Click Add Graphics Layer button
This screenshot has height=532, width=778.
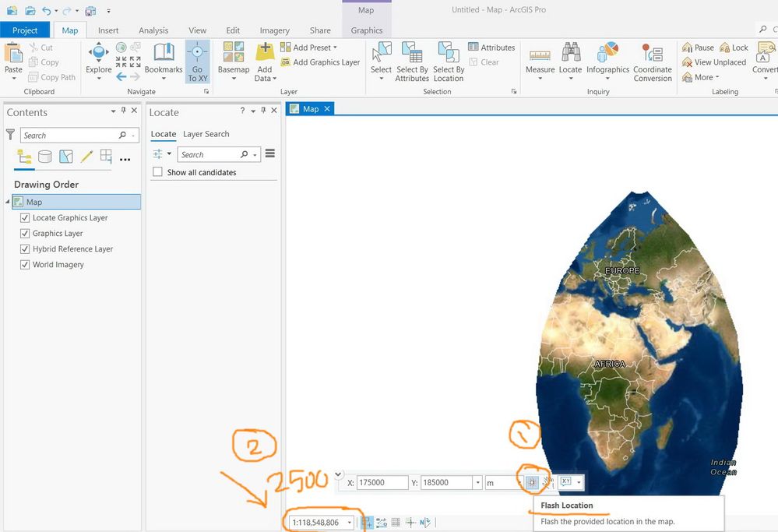320,62
